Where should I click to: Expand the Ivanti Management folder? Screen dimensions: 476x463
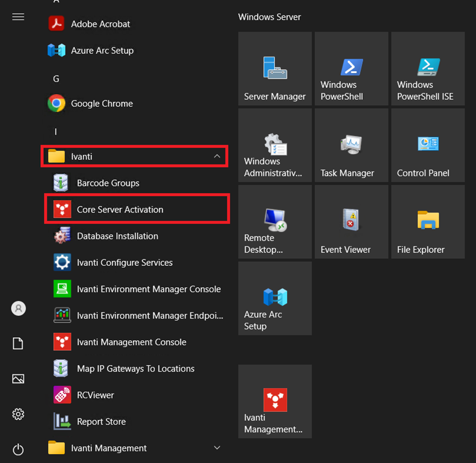pyautogui.click(x=217, y=448)
